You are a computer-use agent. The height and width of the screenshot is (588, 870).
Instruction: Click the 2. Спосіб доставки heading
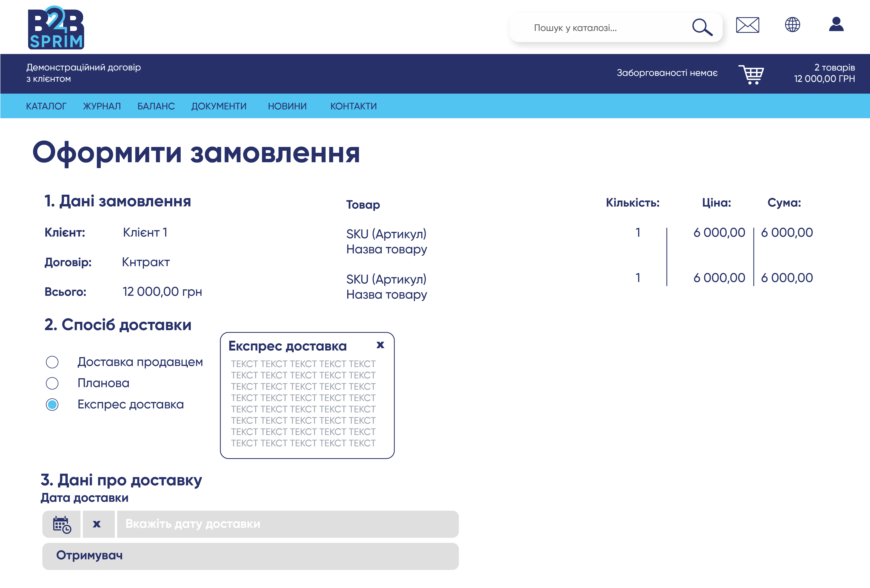[118, 325]
